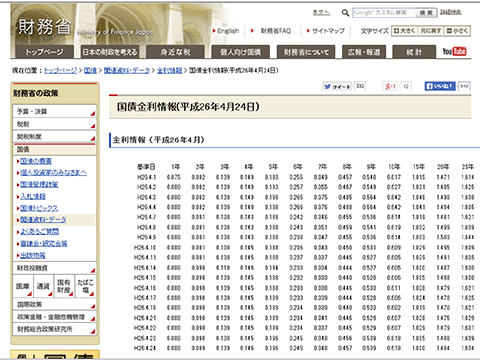Switch to the English site
This screenshot has height=360, width=480.
[x=228, y=31]
